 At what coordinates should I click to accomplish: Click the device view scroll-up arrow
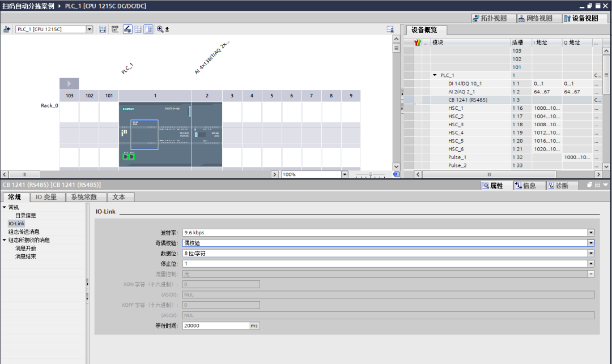[396, 39]
